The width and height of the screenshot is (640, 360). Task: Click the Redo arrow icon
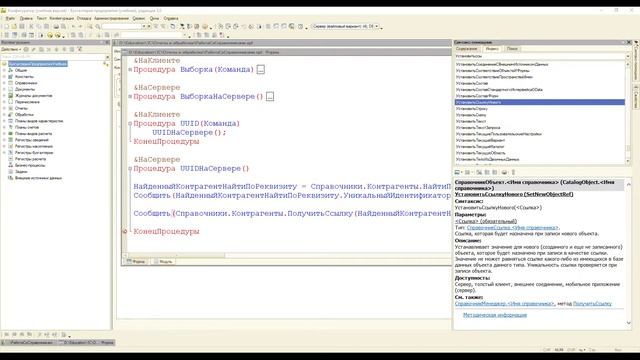pyautogui.click(x=81, y=27)
